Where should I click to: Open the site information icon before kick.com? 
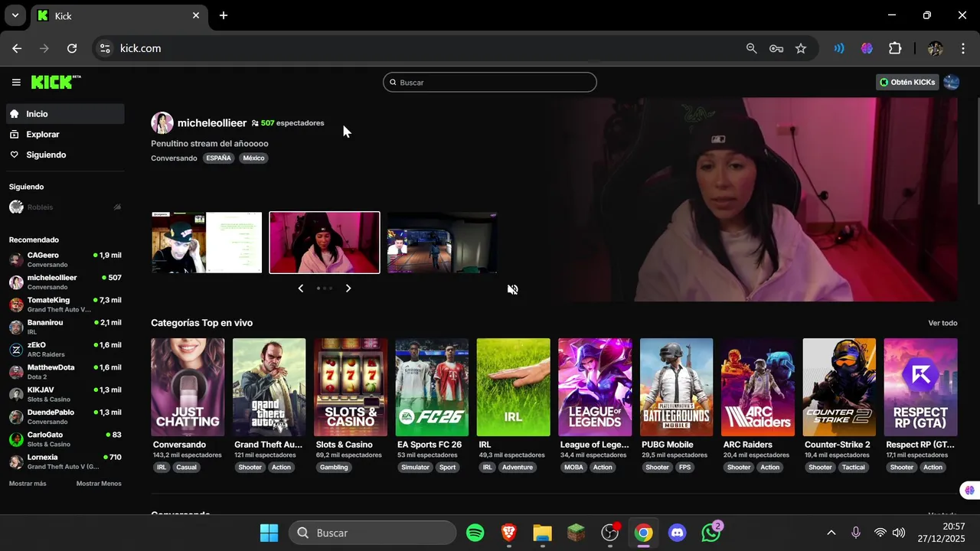[106, 48]
